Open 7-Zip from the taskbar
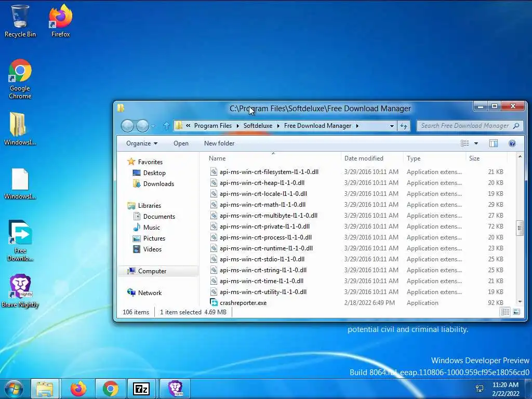532x399 pixels. [141, 389]
